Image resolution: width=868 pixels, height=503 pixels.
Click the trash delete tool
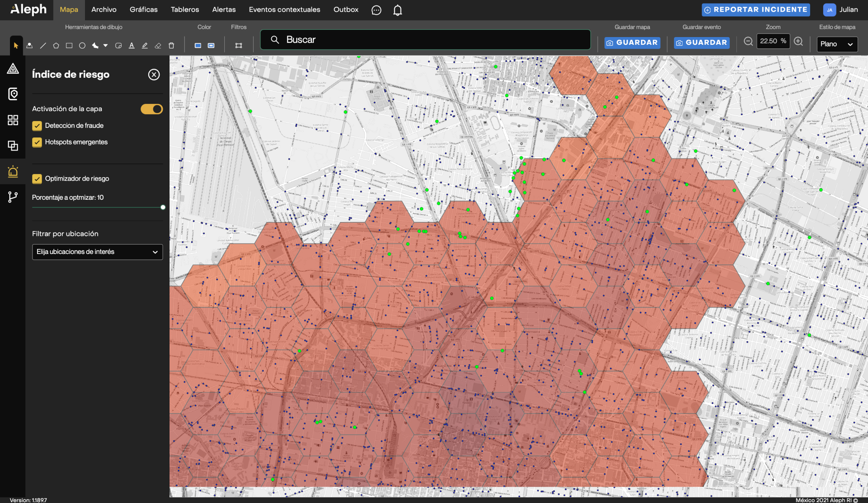click(x=171, y=45)
